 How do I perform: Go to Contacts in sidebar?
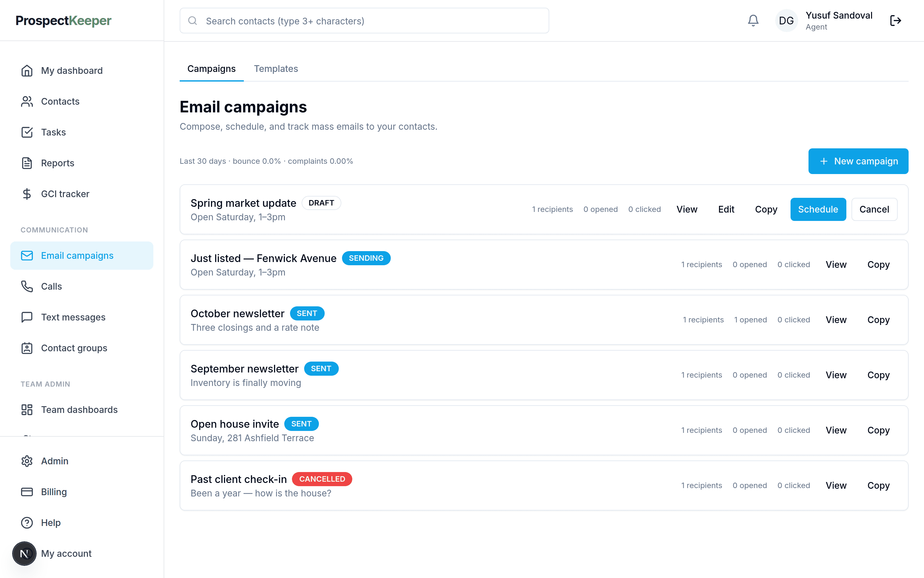click(82, 101)
